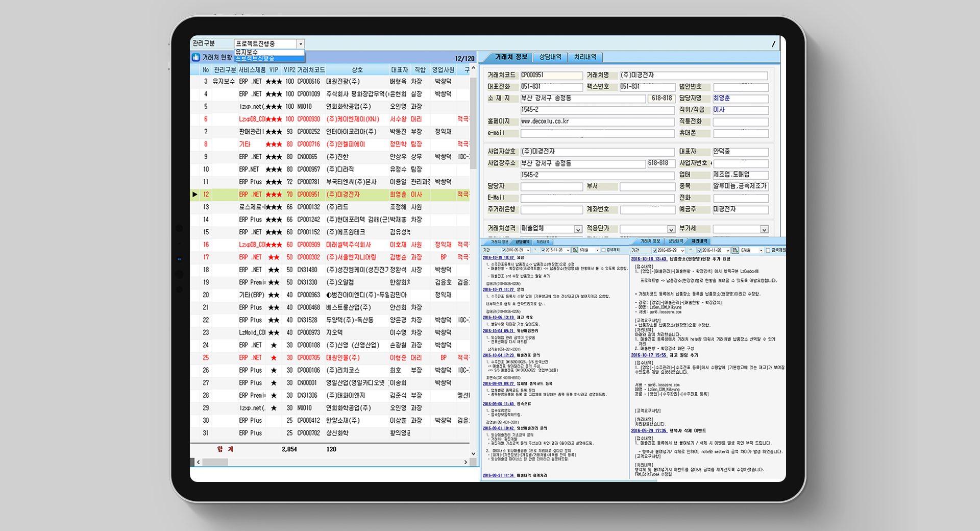
Task: Click the empty e-mail input field
Action: coord(597,133)
